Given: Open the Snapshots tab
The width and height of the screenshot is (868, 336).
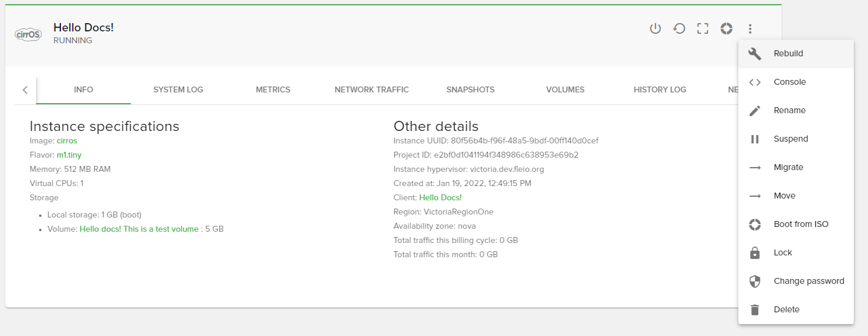Looking at the screenshot, I should [470, 89].
